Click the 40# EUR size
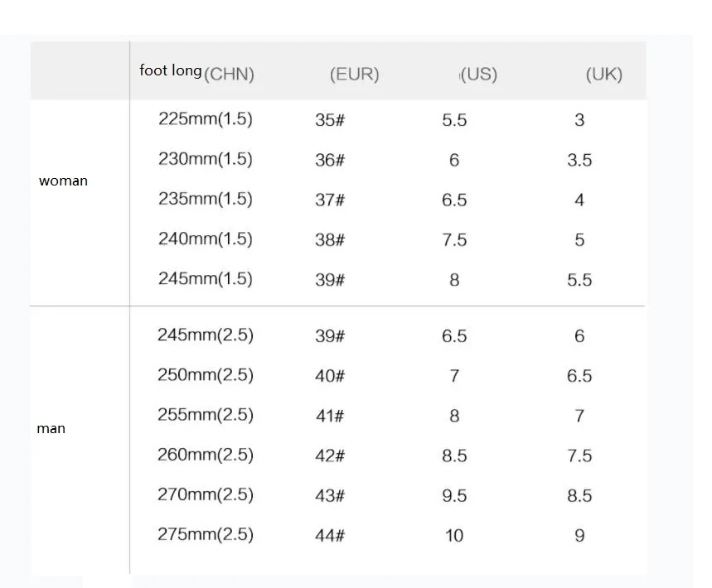This screenshot has height=588, width=712. pyautogui.click(x=329, y=375)
